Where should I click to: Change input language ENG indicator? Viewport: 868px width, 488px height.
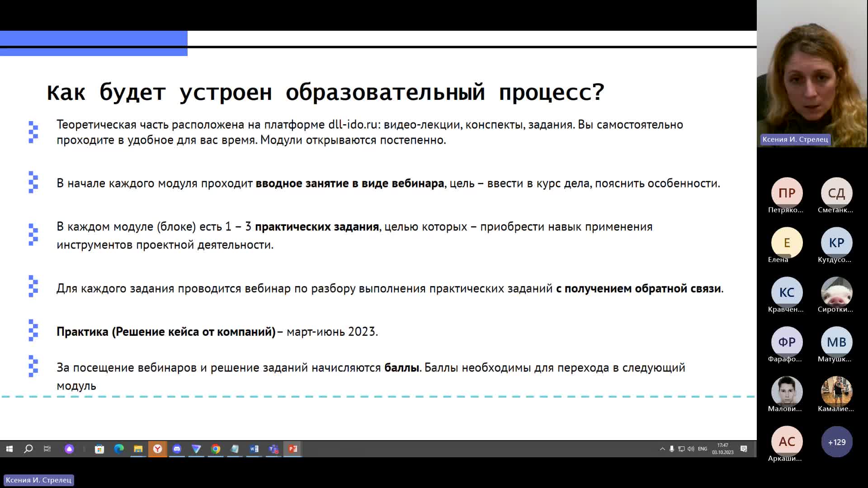(703, 449)
